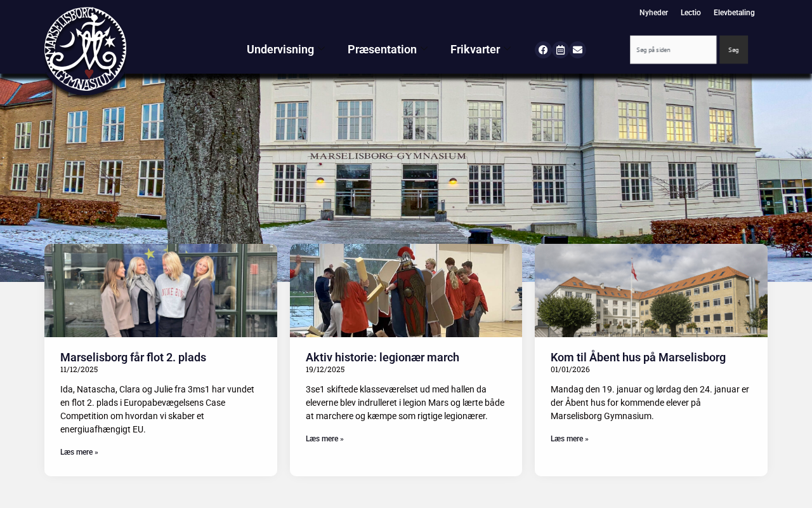Click the text starting 'Ida, Natascha, Clara og Julie'
The width and height of the screenshot is (812, 508).
(159, 410)
